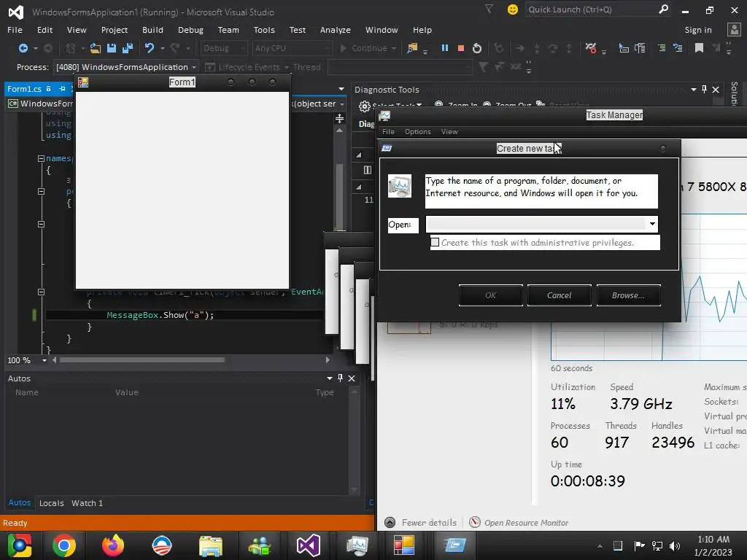This screenshot has height=560, width=747.
Task: Click the Browse... button
Action: [x=628, y=295]
